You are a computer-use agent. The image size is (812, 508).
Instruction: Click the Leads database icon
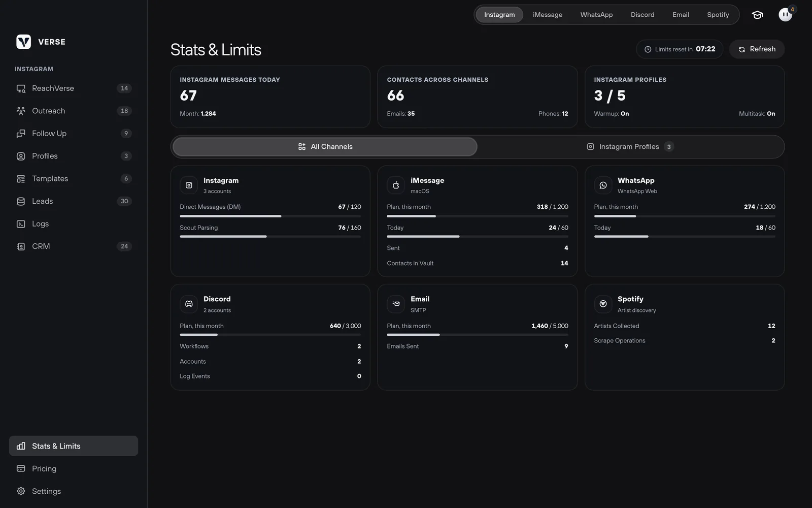(x=21, y=201)
